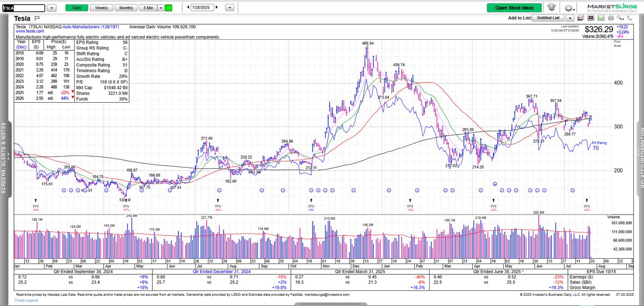644x306 pixels.
Task: Print the chart with the printer icon
Action: tap(611, 18)
